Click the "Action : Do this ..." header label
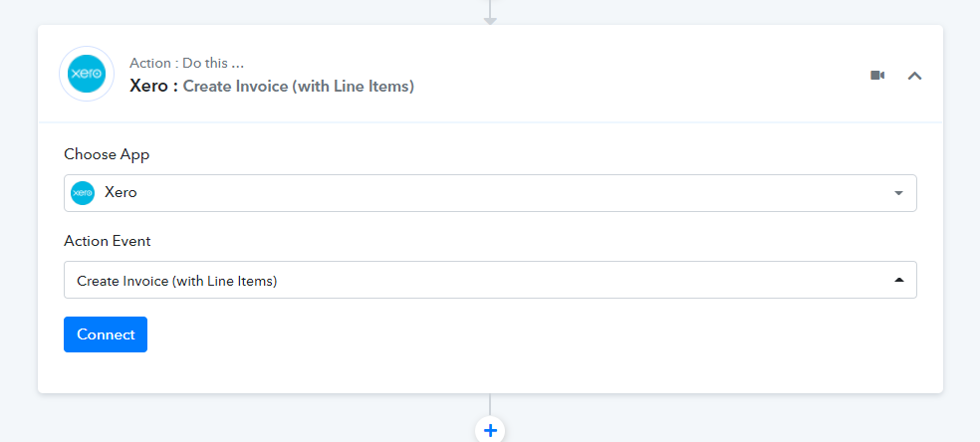 tap(187, 63)
